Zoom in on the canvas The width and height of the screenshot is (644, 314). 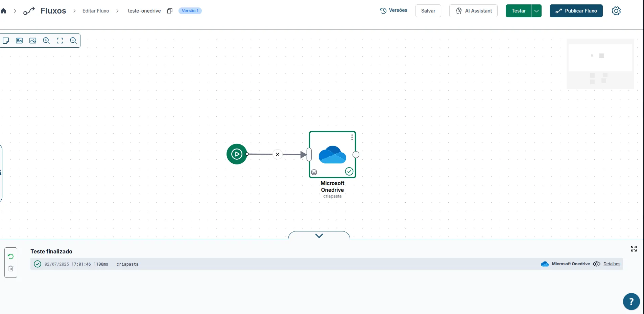46,41
